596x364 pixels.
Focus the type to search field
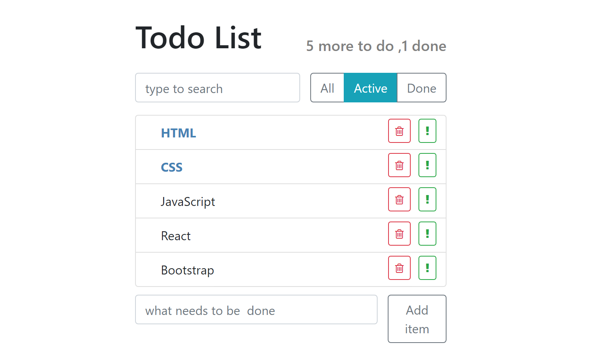coord(217,88)
